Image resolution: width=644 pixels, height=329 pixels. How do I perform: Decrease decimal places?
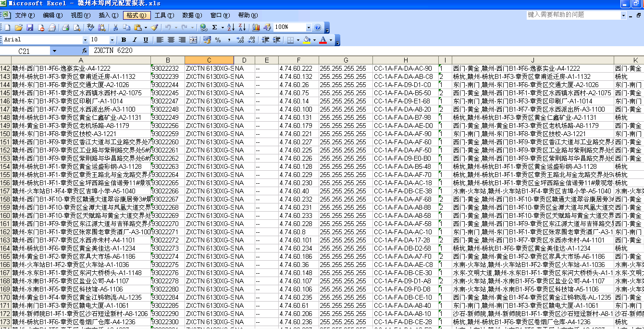[251, 39]
